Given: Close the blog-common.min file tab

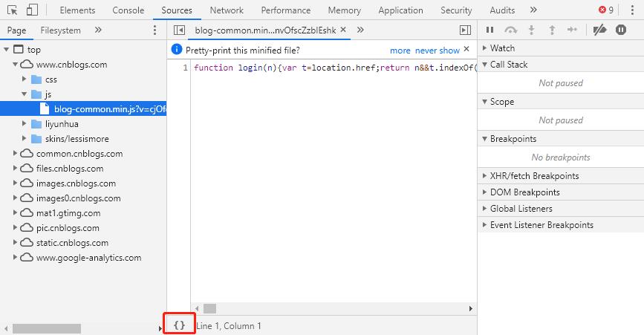Looking at the screenshot, I should click(x=343, y=30).
